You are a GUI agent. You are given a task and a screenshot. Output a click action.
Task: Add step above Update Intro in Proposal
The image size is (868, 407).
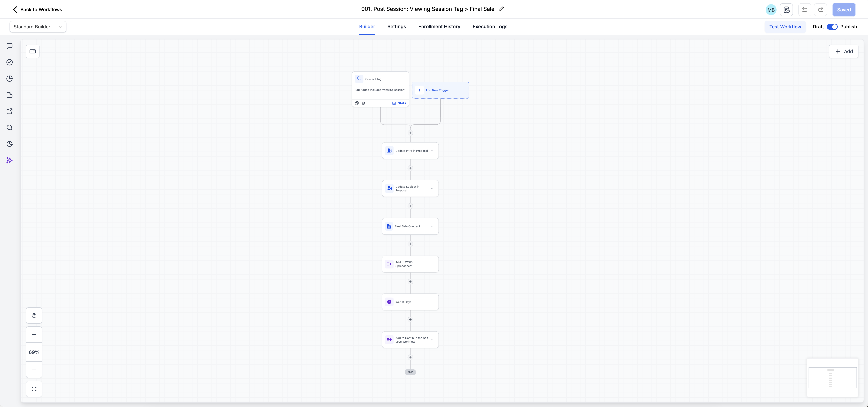click(410, 133)
